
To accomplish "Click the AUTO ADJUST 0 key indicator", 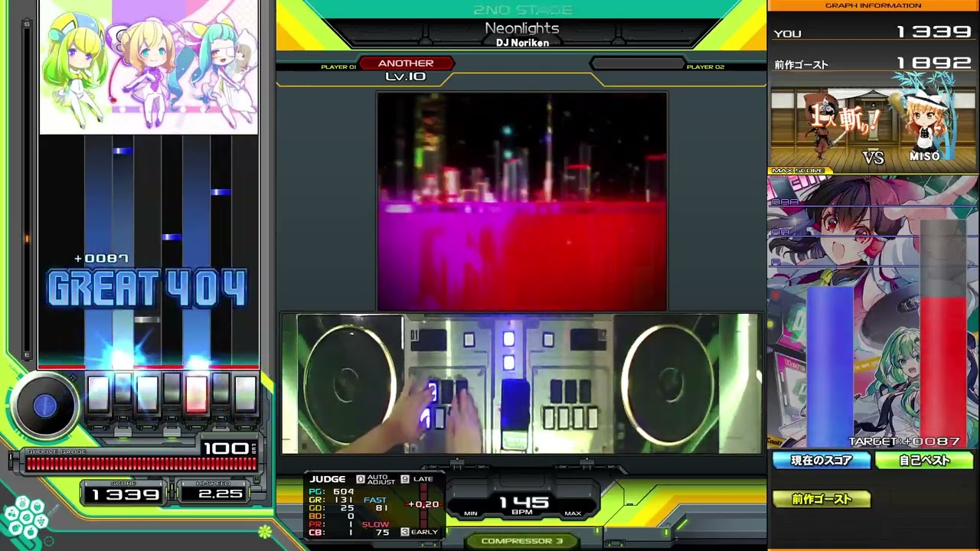I will (376, 479).
